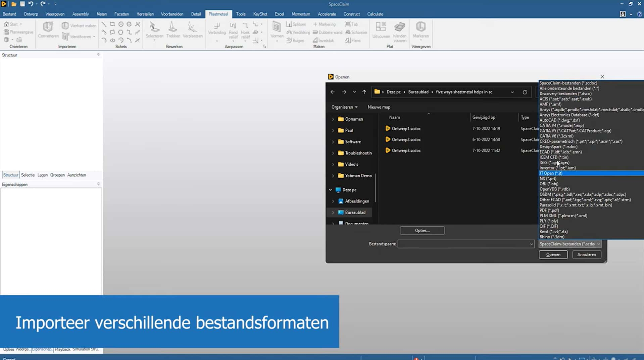Open the Groepen panel tab
Viewport: 644px width, 360px height.
[57, 175]
